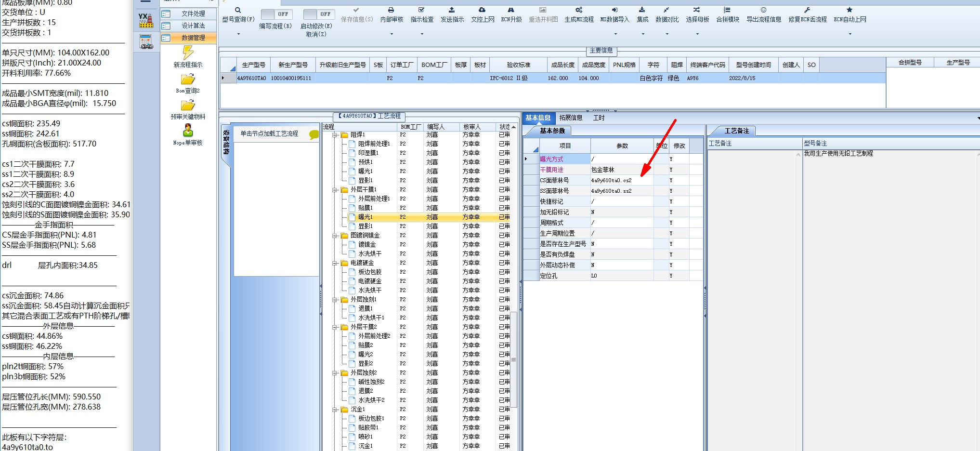The width and height of the screenshot is (980, 451).
Task: Click the 发送指示 upload icon
Action: tap(452, 10)
